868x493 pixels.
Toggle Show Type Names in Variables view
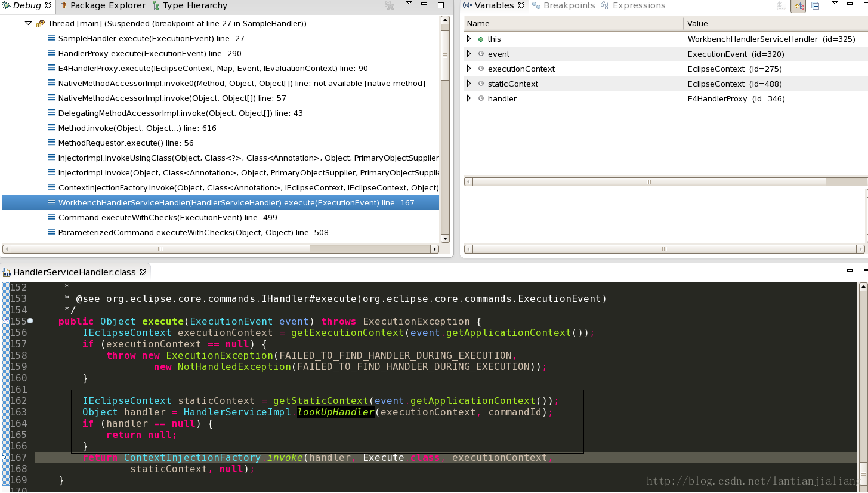(781, 6)
